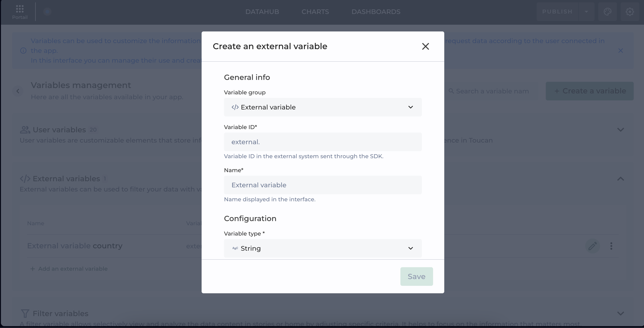Image resolution: width=644 pixels, height=328 pixels.
Task: Collapse the External variables section
Action: [x=620, y=179]
